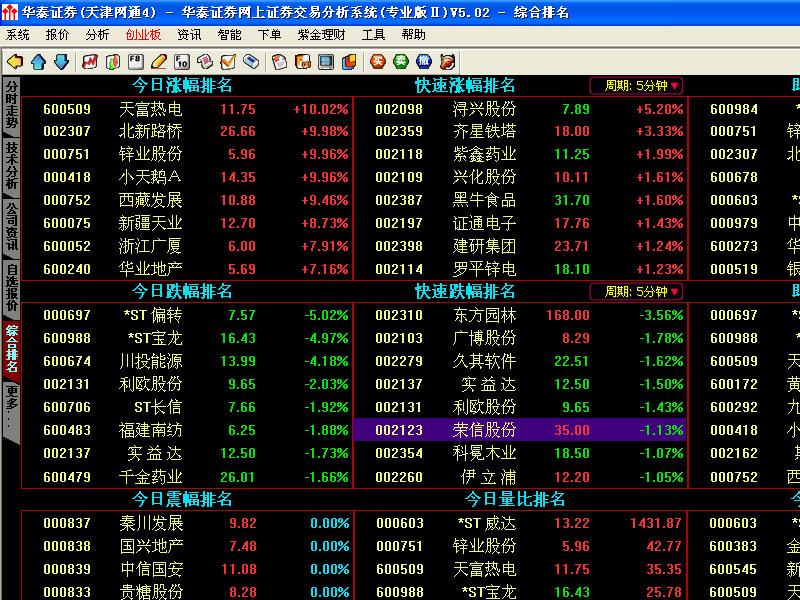Click the blue 撤 cancel order icon

tap(423, 62)
